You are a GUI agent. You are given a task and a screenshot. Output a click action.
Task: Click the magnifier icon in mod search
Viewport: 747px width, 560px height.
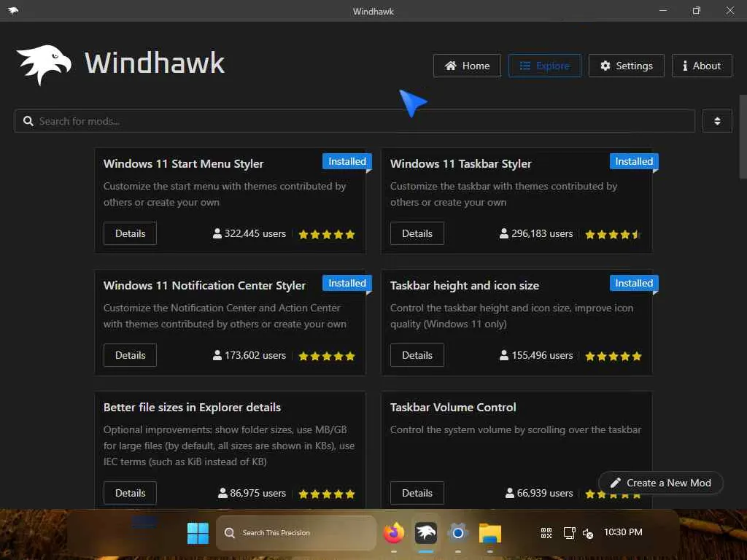coord(28,121)
